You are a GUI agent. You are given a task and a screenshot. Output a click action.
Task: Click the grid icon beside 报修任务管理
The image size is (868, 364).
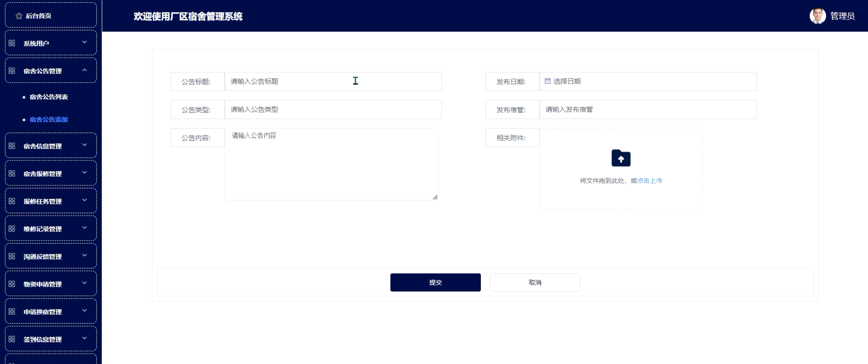click(x=12, y=201)
